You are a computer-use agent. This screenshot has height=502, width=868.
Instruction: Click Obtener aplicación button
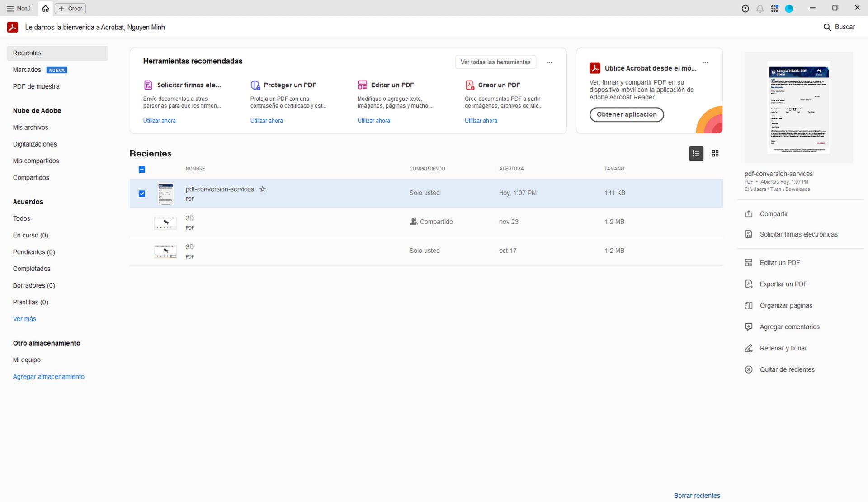point(626,115)
